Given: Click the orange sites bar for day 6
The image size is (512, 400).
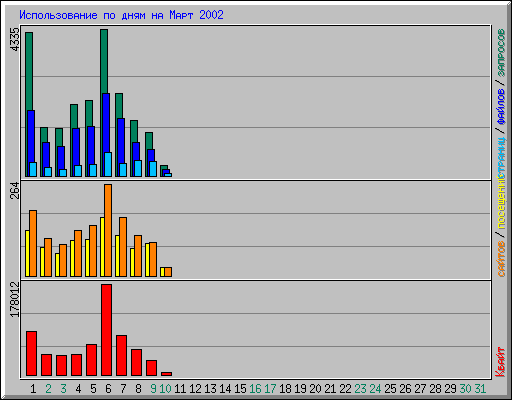Looking at the screenshot, I should 108,230.
